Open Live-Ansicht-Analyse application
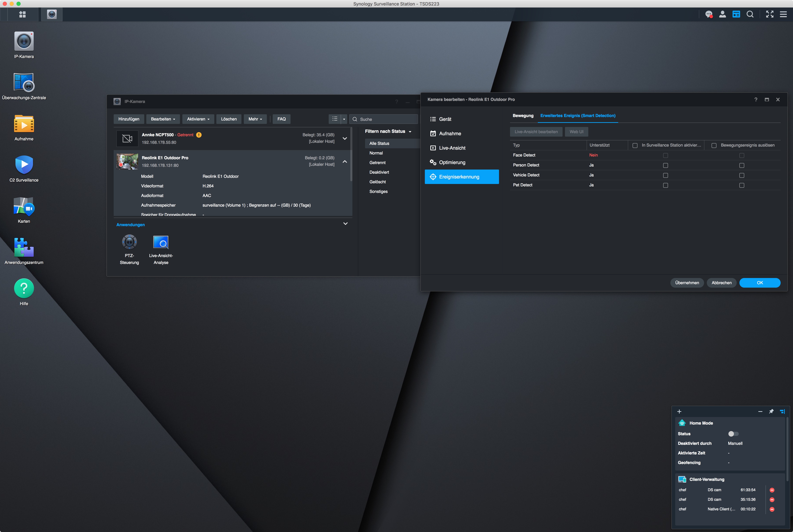 point(161,242)
